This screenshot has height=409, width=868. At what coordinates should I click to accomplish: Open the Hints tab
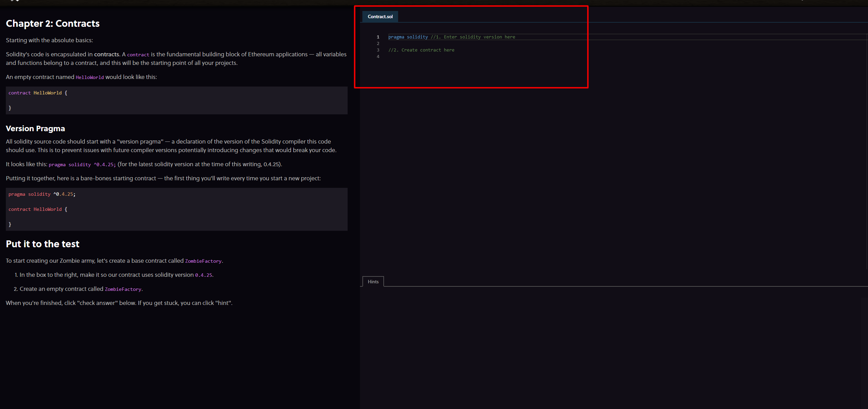(373, 282)
